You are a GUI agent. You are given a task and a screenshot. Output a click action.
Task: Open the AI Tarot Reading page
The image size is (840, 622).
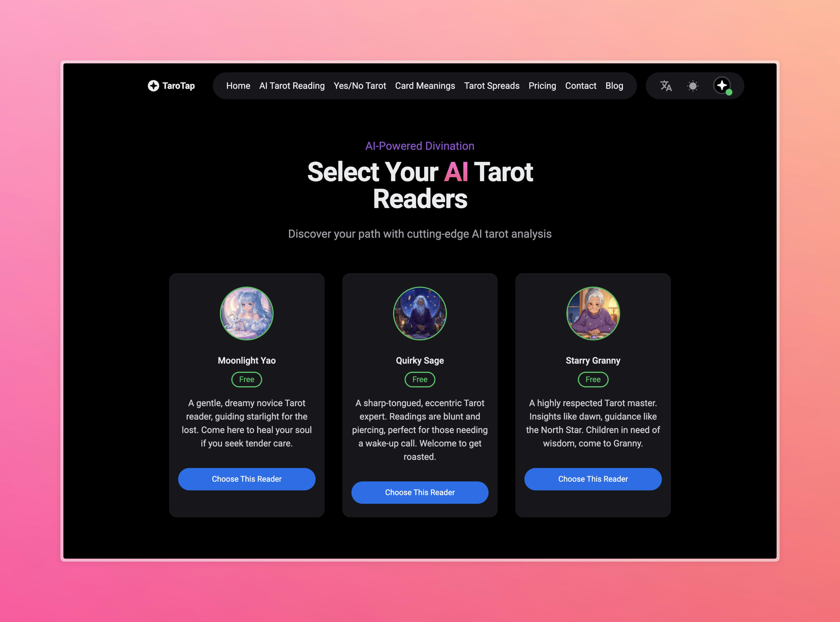[292, 86]
